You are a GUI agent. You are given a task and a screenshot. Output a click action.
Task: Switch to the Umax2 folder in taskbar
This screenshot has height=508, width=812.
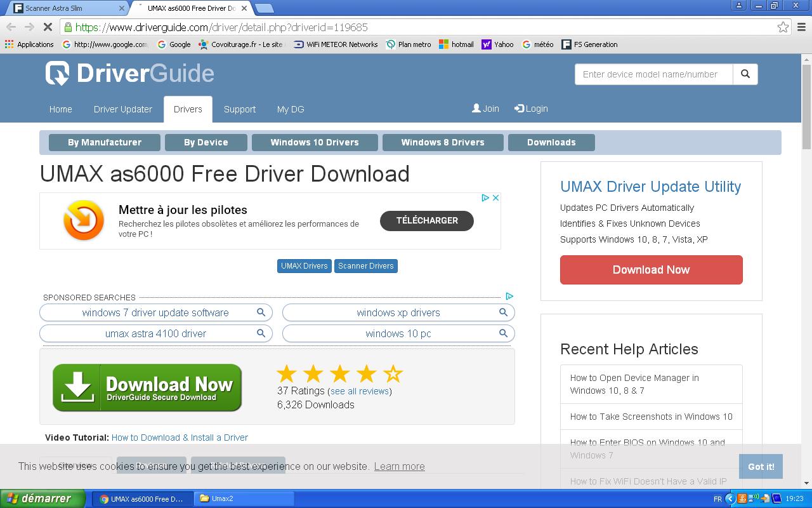pyautogui.click(x=245, y=498)
